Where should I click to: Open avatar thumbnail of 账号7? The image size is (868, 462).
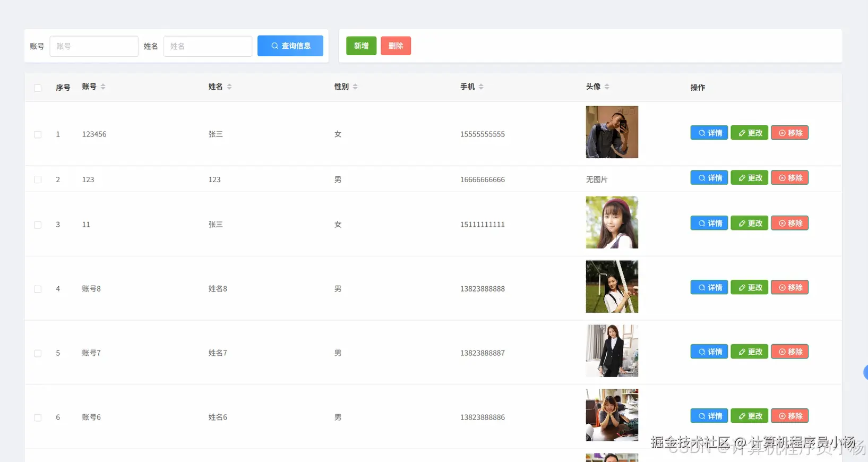612,351
